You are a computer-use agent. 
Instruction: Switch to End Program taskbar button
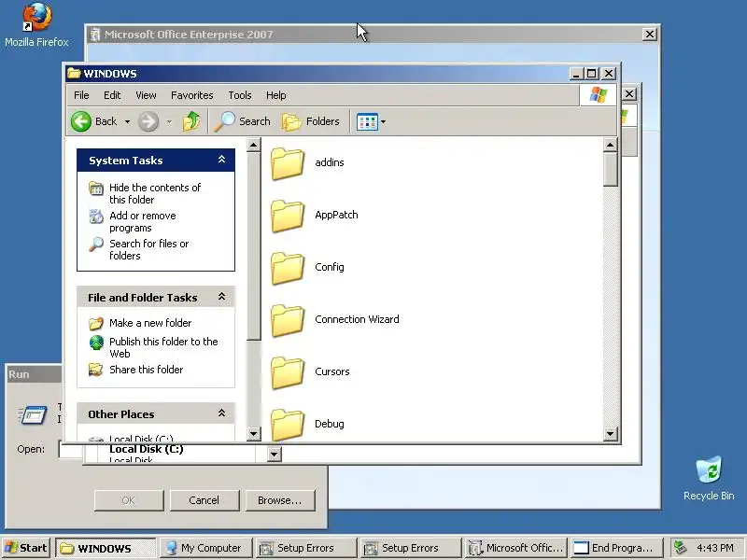(x=617, y=548)
